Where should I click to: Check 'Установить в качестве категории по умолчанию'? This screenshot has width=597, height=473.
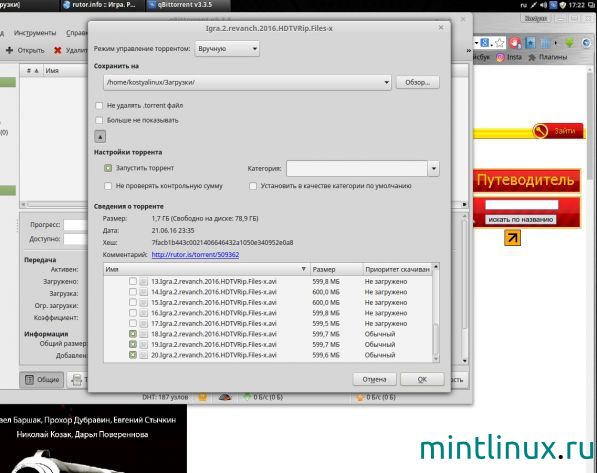(x=253, y=186)
